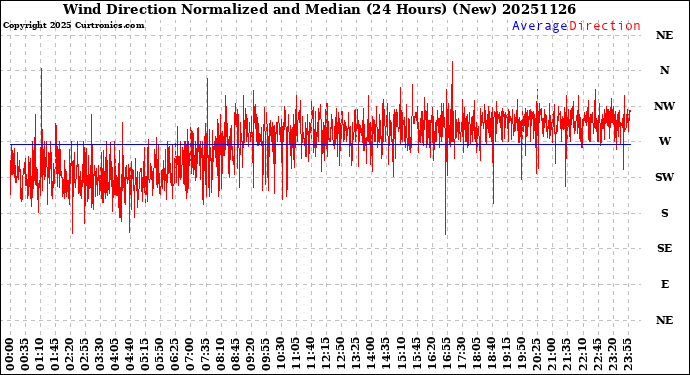Click the 11:40 time axis label
Image resolution: width=690 pixels, height=375 pixels.
pyautogui.click(x=311, y=354)
